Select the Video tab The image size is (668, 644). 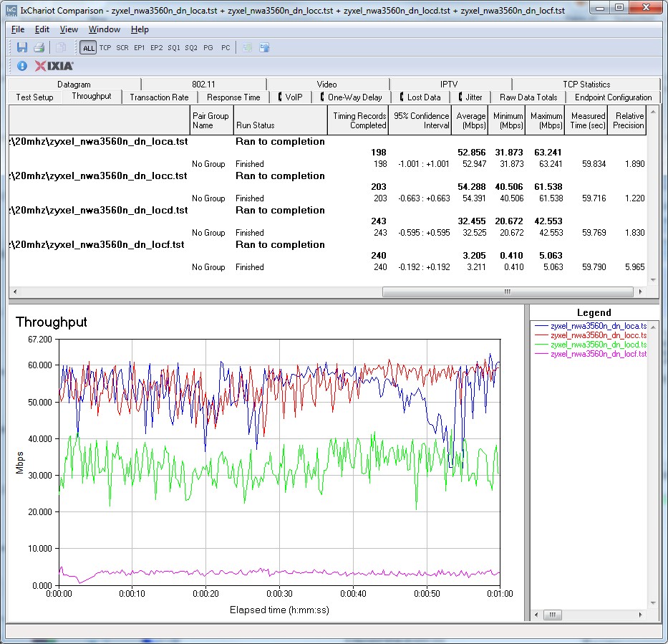tap(326, 84)
